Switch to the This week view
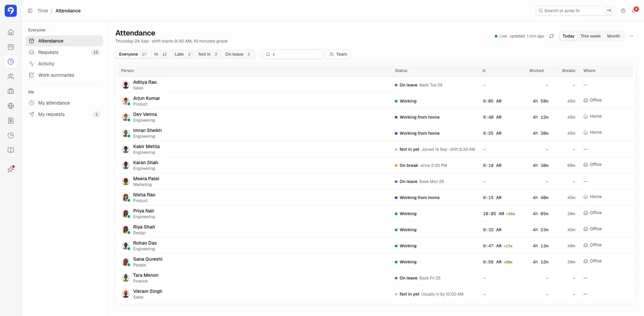This screenshot has height=316, width=644. [x=590, y=36]
